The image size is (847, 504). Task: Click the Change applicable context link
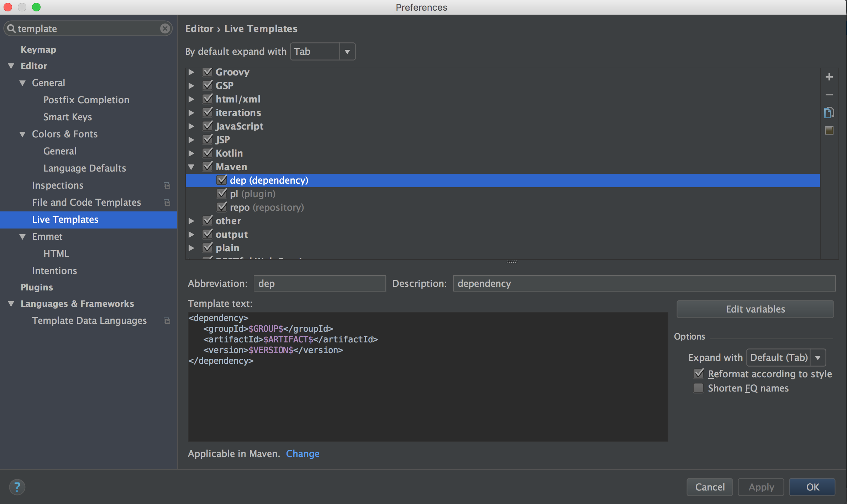click(302, 453)
